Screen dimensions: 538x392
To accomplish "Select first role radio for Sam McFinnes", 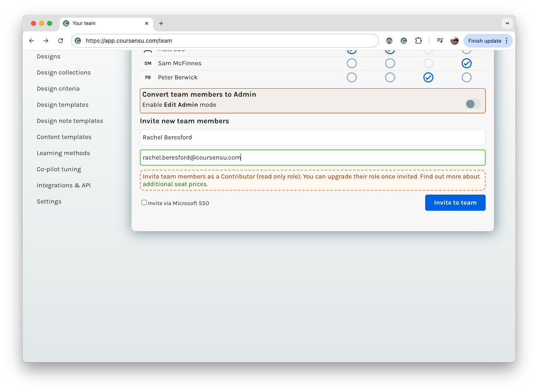I will coord(352,63).
